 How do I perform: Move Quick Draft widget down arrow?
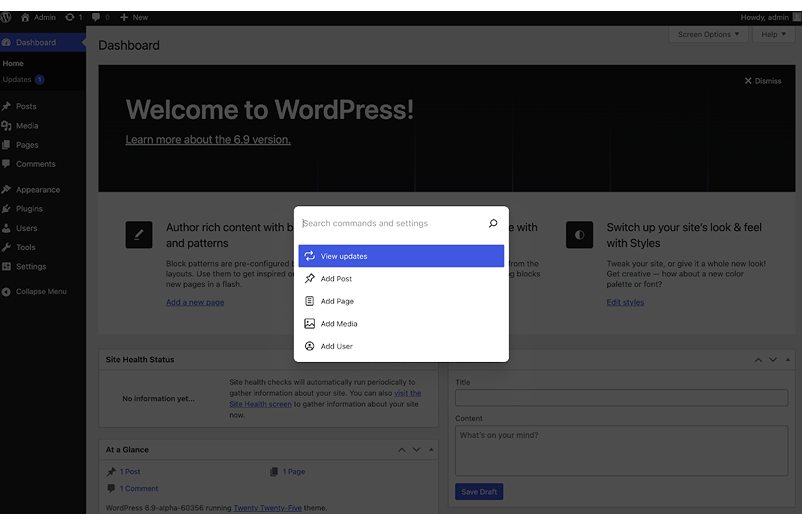click(x=773, y=360)
